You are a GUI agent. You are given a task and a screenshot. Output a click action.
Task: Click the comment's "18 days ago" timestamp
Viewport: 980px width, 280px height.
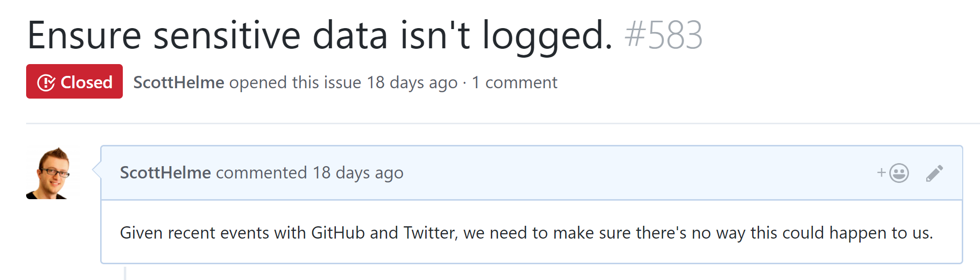tap(358, 173)
